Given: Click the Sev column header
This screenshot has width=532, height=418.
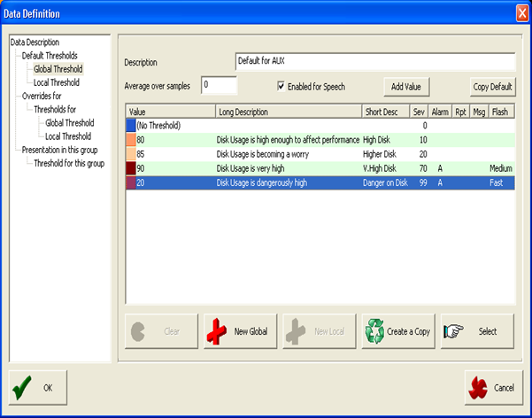Looking at the screenshot, I should 418,112.
